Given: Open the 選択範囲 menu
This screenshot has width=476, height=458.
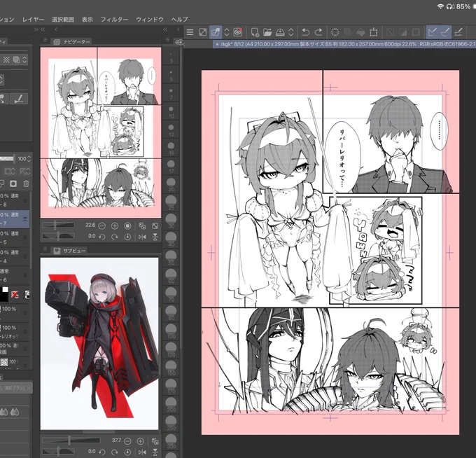Looking at the screenshot, I should pyautogui.click(x=63, y=19).
